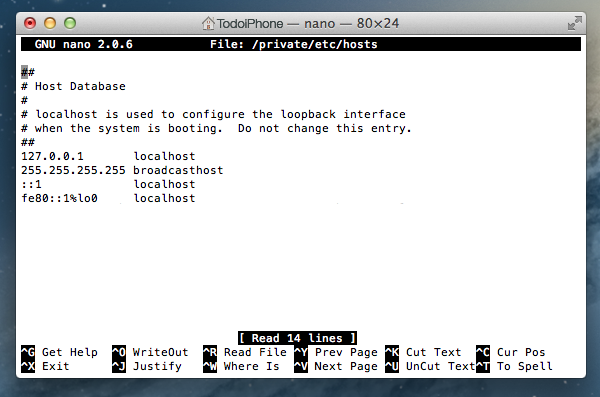Click the '^Y Prev Page' shortcut
The height and width of the screenshot is (397, 600).
(x=336, y=352)
